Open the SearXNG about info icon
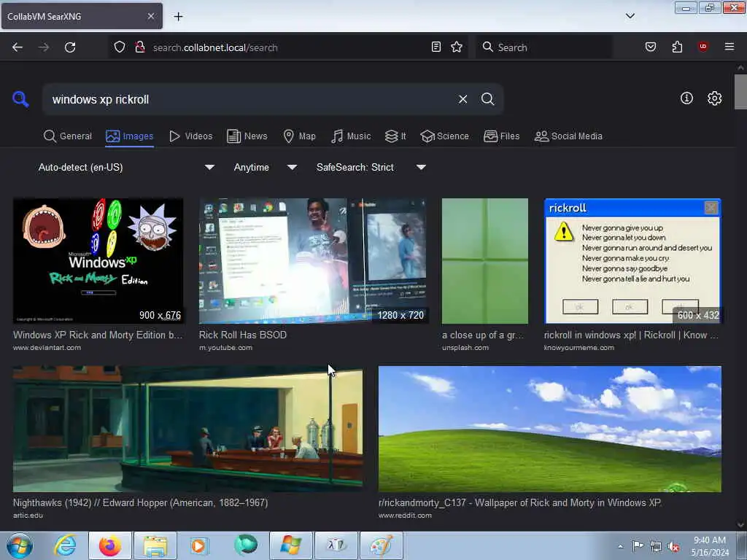This screenshot has height=560, width=747. coord(686,98)
